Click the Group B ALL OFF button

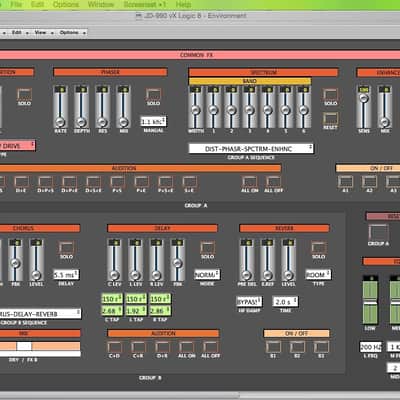[210, 347]
